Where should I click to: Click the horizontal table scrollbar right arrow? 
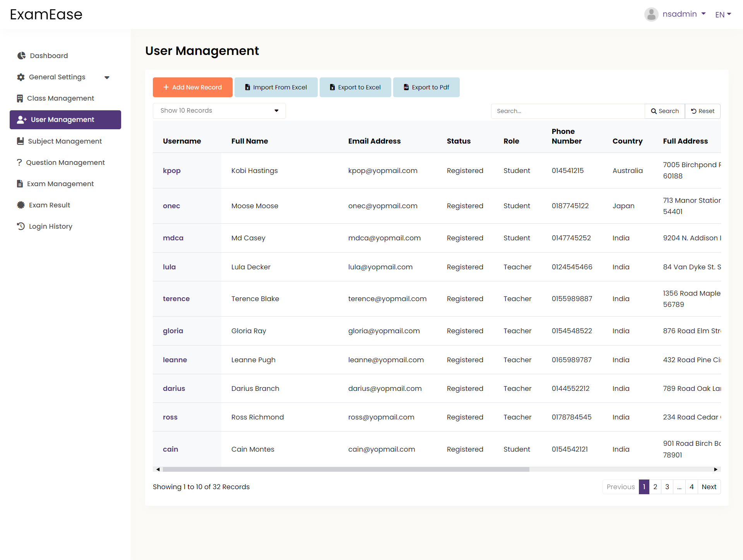(x=716, y=469)
